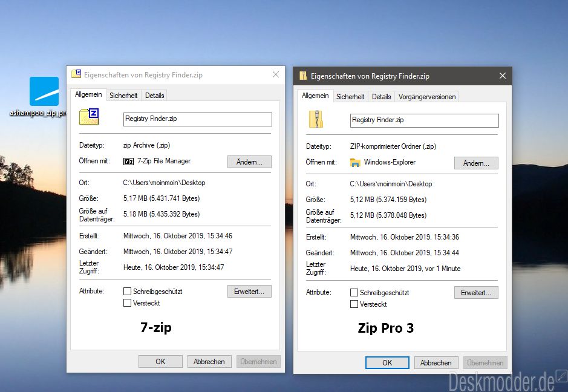The height and width of the screenshot is (392, 568).
Task: Click size value '5,17 MB (5.431.741 Bytes)'
Action: pos(162,198)
